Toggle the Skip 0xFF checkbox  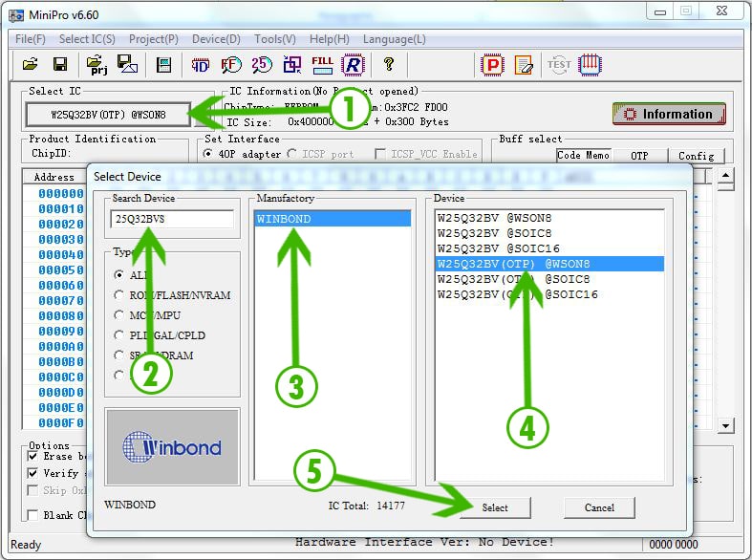tap(32, 490)
